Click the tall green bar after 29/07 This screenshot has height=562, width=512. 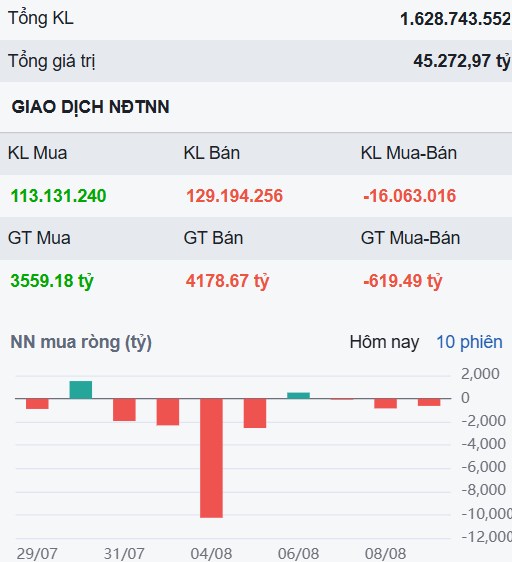click(81, 390)
